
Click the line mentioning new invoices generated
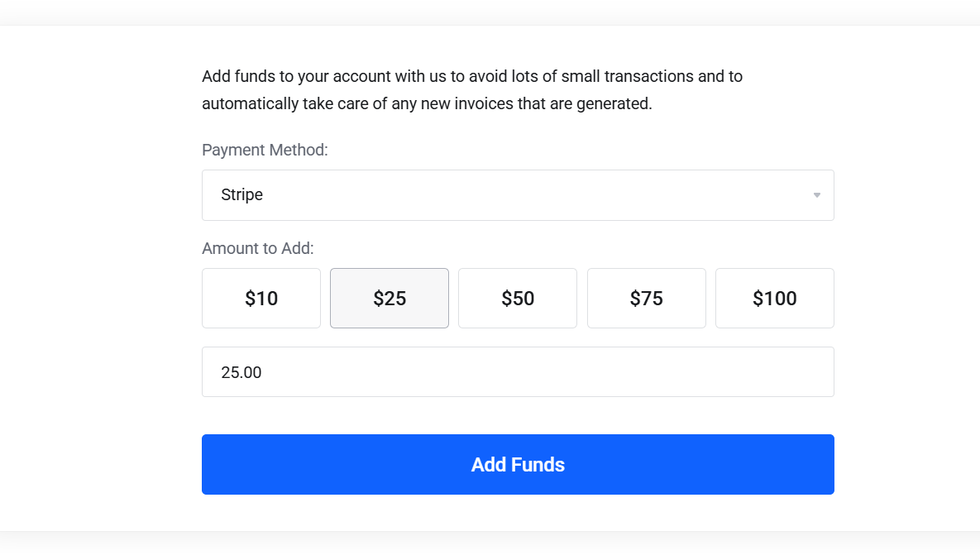click(x=427, y=104)
